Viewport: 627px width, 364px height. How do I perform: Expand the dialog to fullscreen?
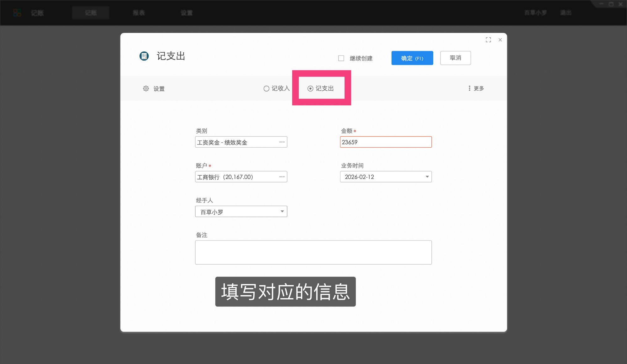point(488,40)
